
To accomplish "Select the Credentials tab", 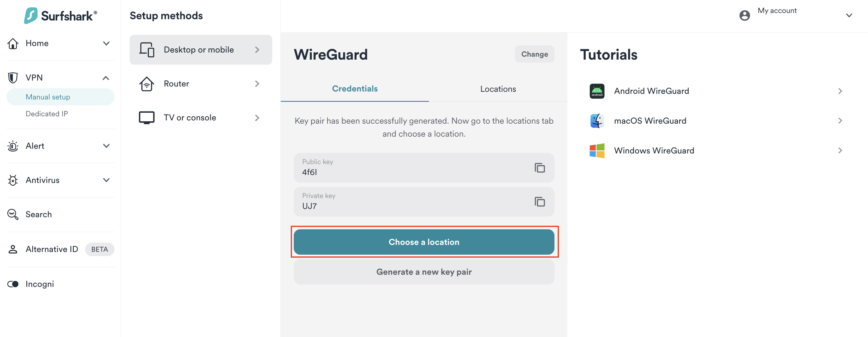I will [x=355, y=89].
